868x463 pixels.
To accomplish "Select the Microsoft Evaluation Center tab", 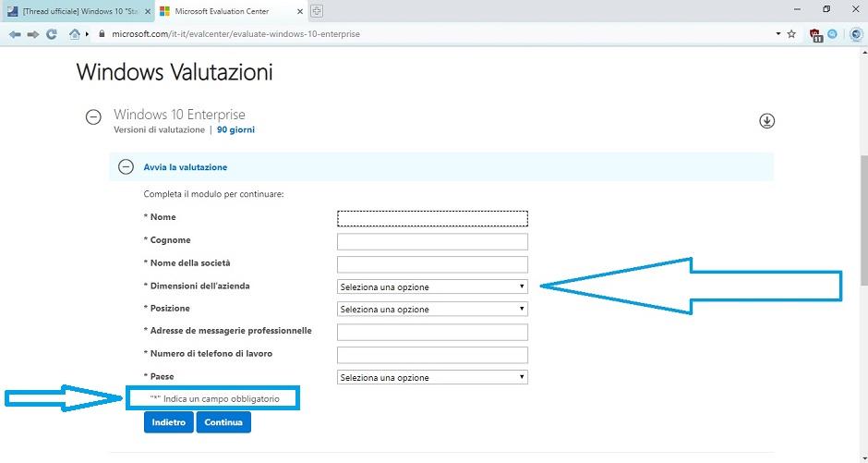I will (232, 11).
